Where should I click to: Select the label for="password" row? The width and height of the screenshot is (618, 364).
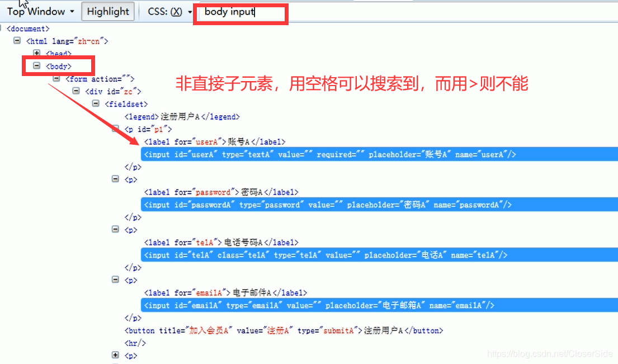(x=221, y=192)
